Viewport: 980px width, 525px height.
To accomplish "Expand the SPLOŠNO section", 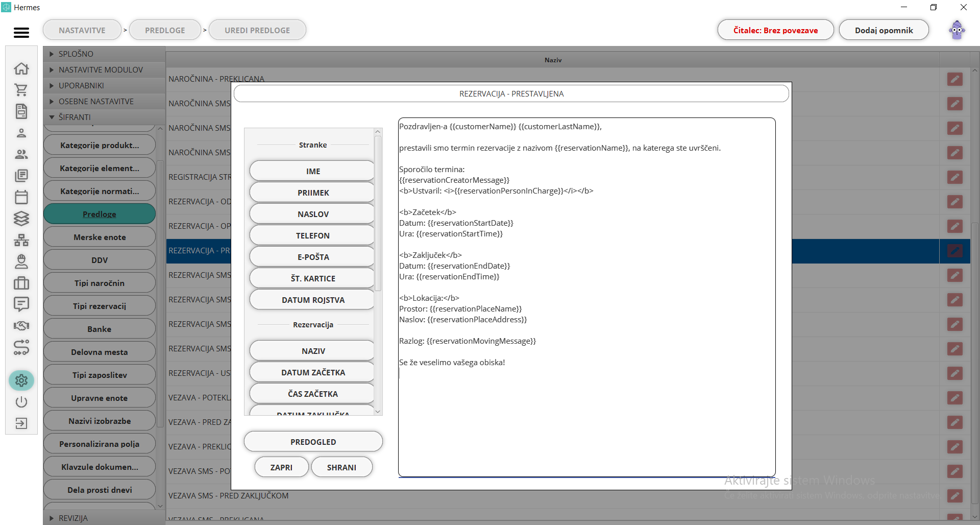I will coord(104,54).
